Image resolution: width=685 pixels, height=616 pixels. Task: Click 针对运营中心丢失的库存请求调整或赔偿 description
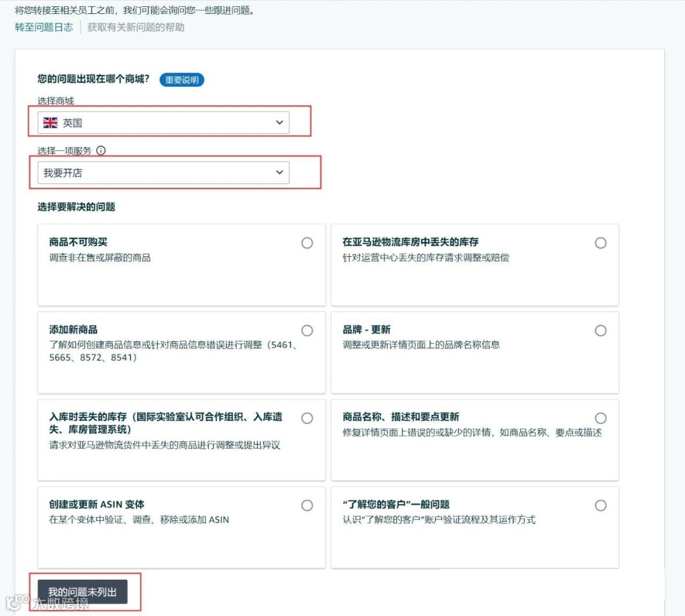426,258
